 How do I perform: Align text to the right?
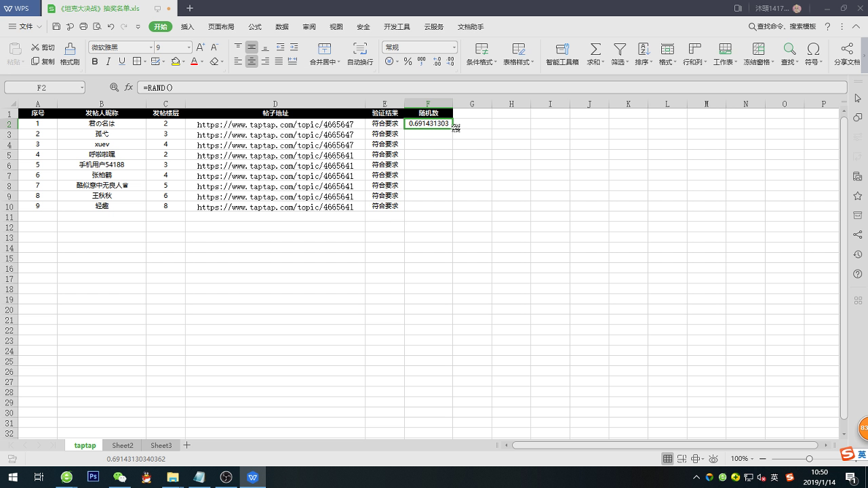265,62
